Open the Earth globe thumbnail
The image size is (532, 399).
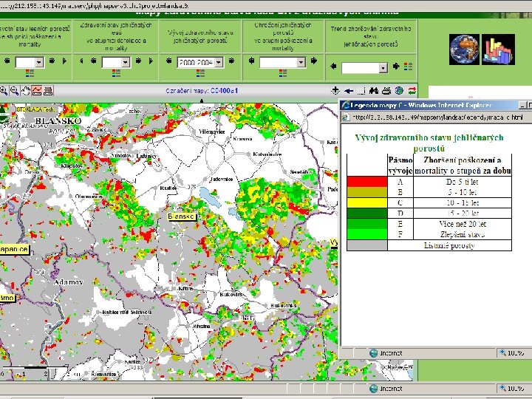[465, 49]
